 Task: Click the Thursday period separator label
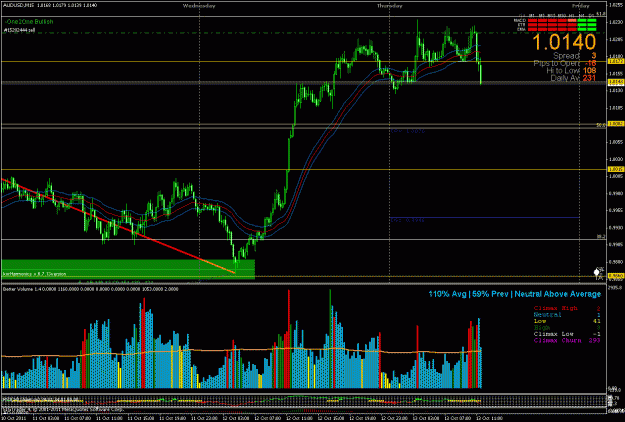coord(390,6)
